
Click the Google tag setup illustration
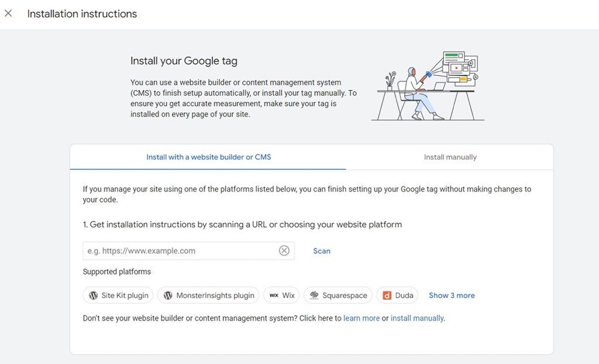point(427,85)
